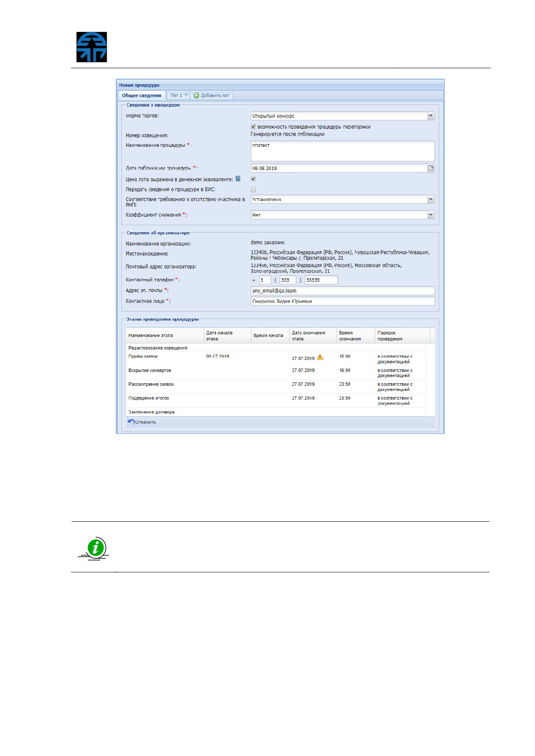
Task: Click the Порядок проведения column header
Action: [x=402, y=335]
